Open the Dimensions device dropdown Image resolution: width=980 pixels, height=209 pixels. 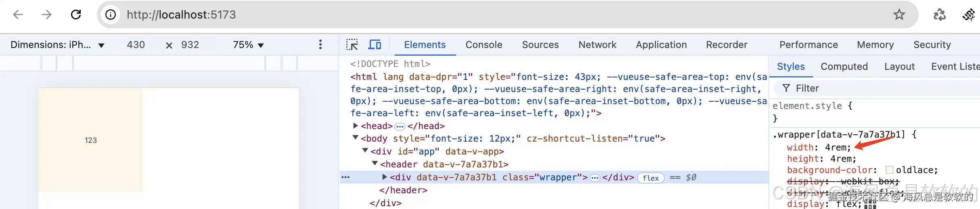click(57, 45)
